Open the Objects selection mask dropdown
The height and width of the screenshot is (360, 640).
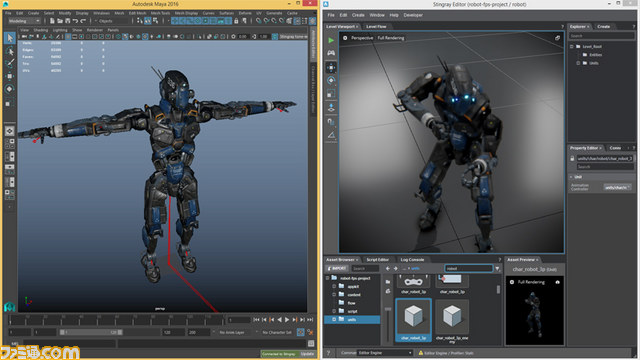[112, 21]
